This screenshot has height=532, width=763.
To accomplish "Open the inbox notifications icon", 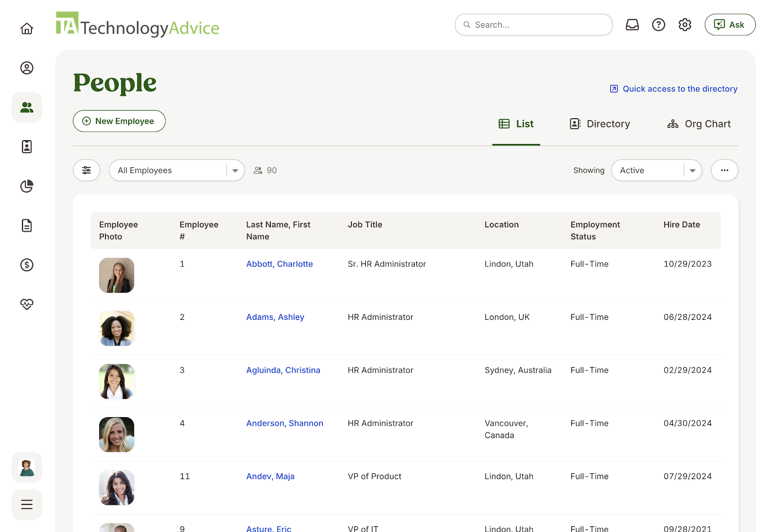I will click(632, 24).
